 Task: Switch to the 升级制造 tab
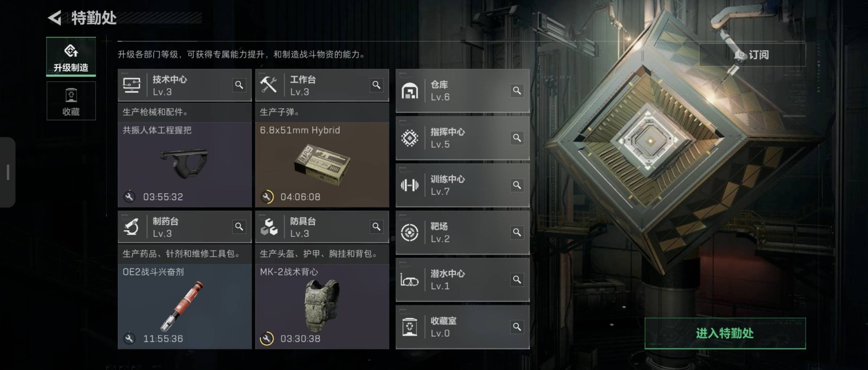(x=71, y=57)
